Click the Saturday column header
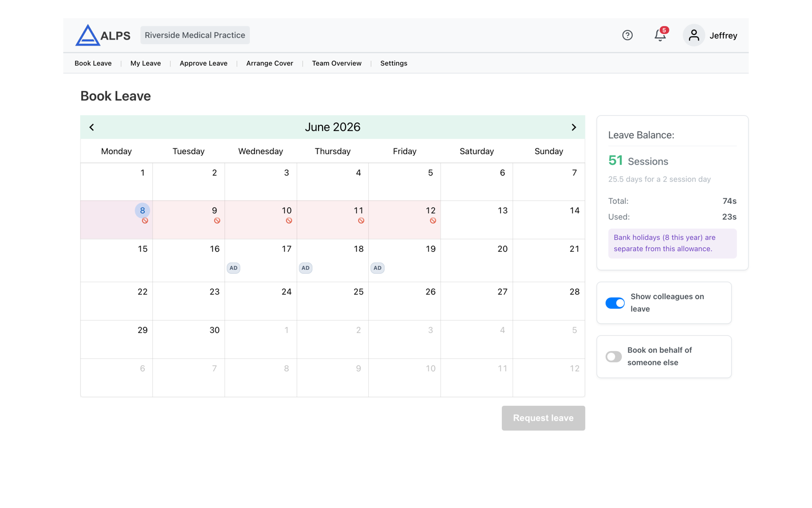 point(476,151)
